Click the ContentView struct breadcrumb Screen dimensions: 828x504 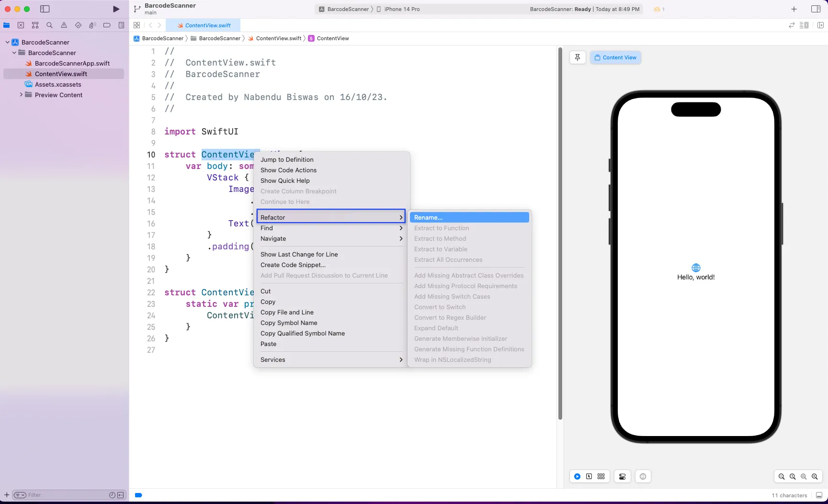(329, 38)
